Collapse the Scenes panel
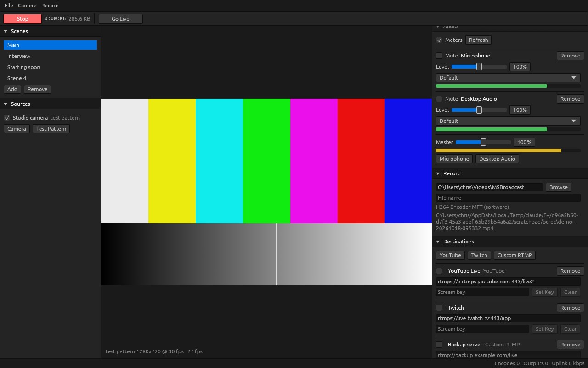Image resolution: width=588 pixels, height=368 pixels. 6,31
